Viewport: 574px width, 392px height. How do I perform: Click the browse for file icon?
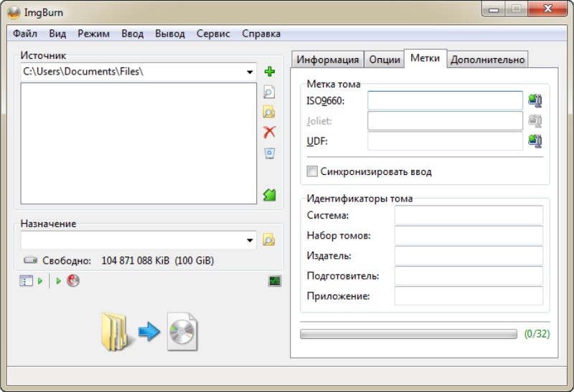269,92
